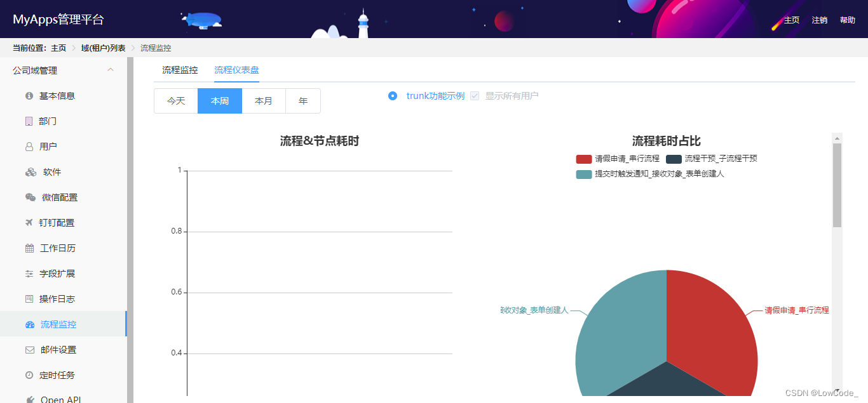
Task: Click the 定时任务 clock icon
Action: (x=29, y=375)
